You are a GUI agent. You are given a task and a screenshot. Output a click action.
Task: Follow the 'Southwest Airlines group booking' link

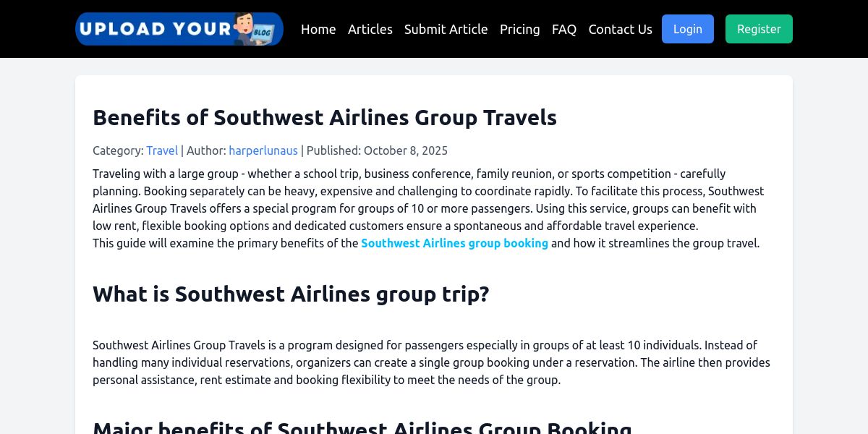454,243
